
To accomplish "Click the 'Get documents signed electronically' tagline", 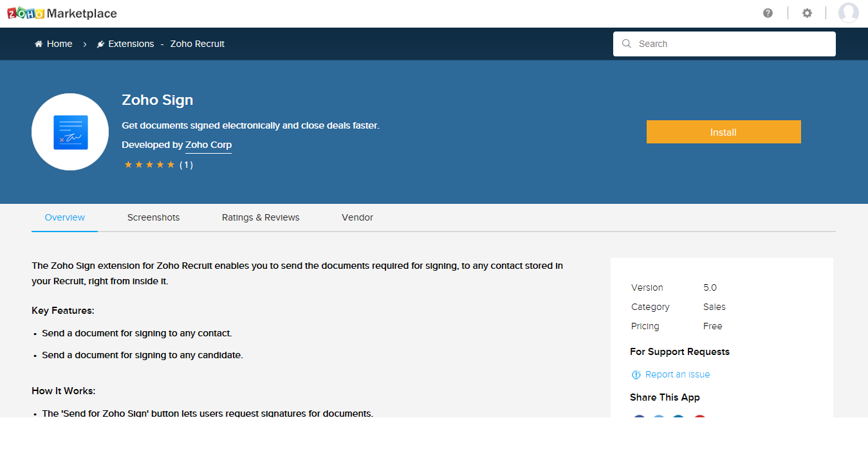I will pos(251,125).
